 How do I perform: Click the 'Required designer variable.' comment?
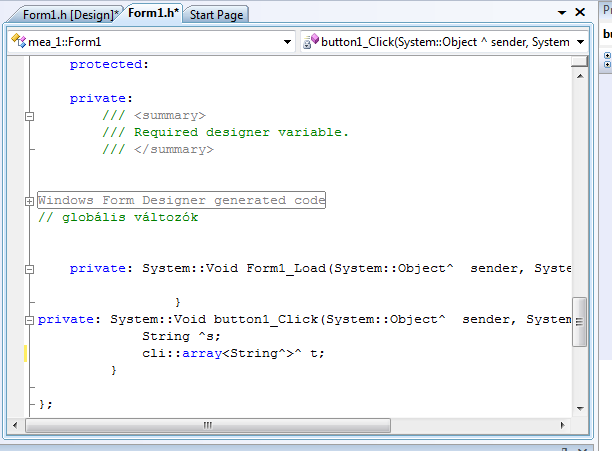241,132
